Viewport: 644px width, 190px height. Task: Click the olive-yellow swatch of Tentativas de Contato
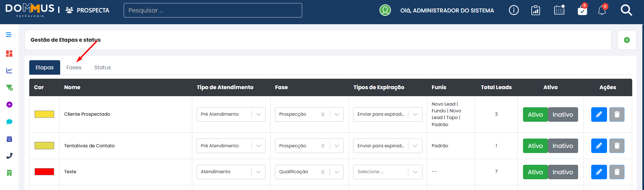[44, 146]
